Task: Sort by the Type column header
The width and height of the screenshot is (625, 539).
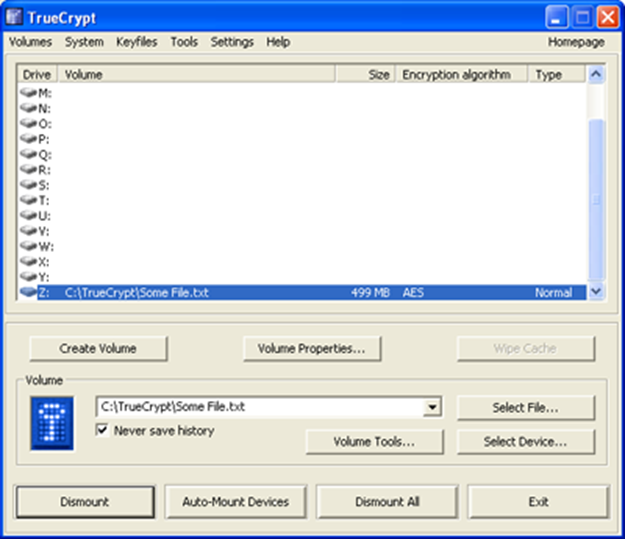Action: (557, 75)
